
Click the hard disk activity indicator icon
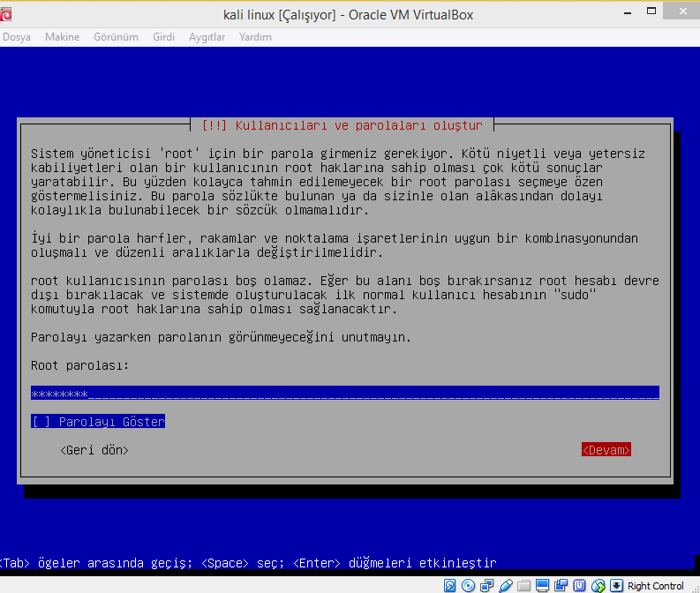point(449,586)
